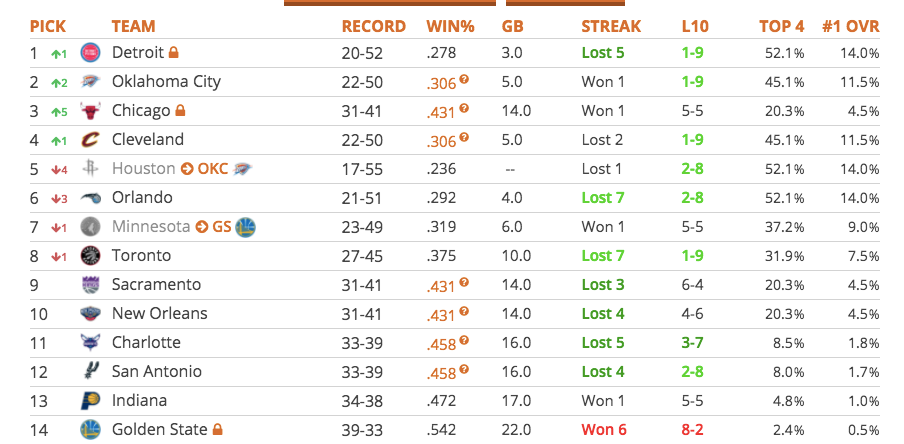Sort by the STREAK column header
This screenshot has width=904, height=444.
click(x=611, y=26)
